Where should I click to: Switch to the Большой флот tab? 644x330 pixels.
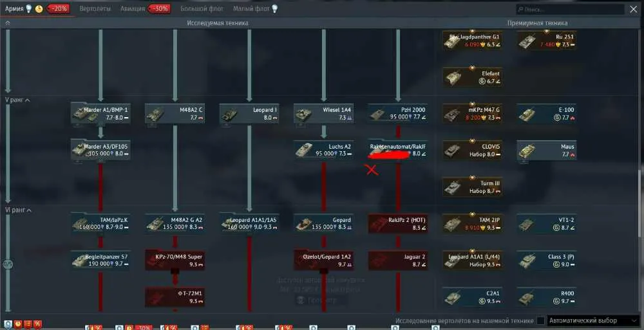click(x=202, y=8)
